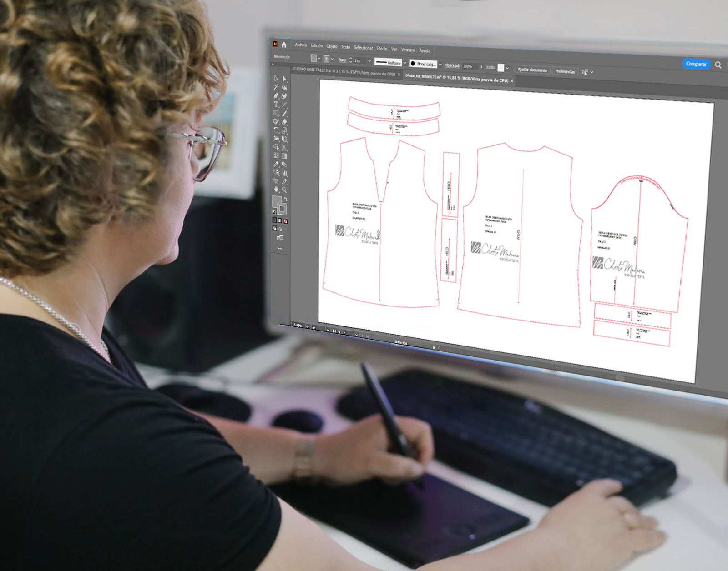Select the Slice tool
This screenshot has width=728, height=571.
pos(284,181)
